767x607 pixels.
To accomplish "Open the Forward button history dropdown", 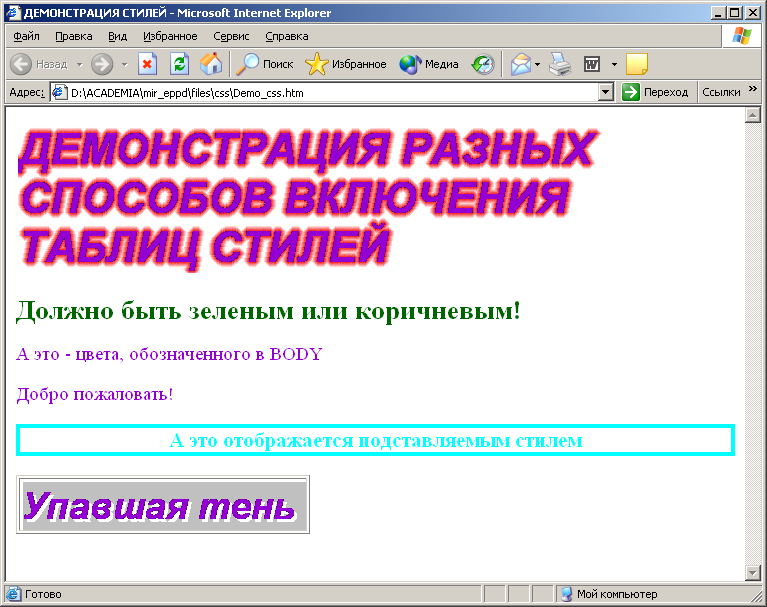I will click(124, 64).
